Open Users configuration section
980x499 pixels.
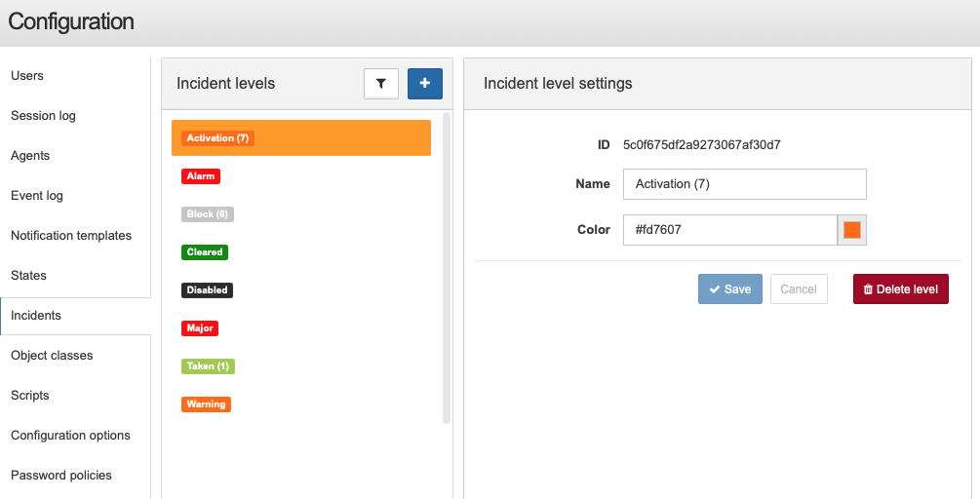click(x=27, y=76)
